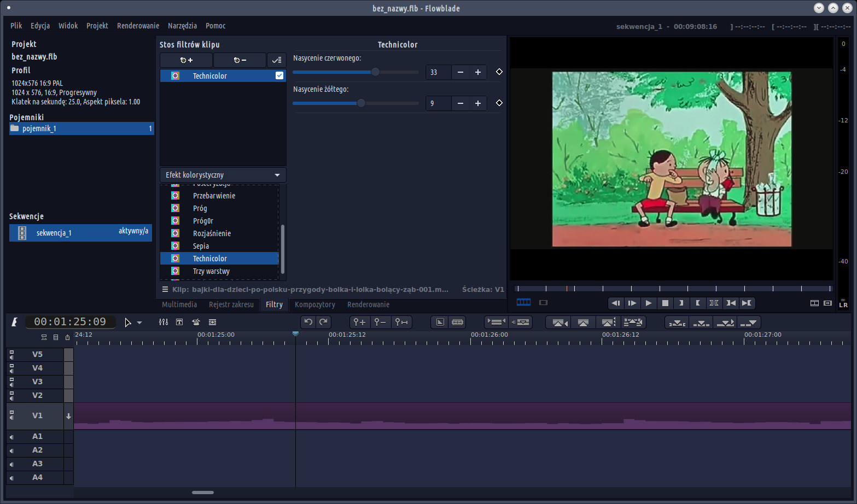This screenshot has width=857, height=504.
Task: Switch monitor to timeline display icon
Action: [523, 302]
